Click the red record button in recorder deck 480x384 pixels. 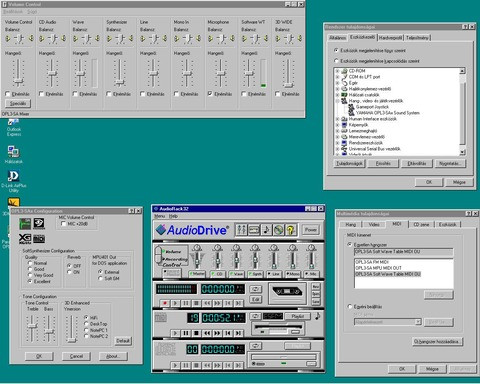164,303
